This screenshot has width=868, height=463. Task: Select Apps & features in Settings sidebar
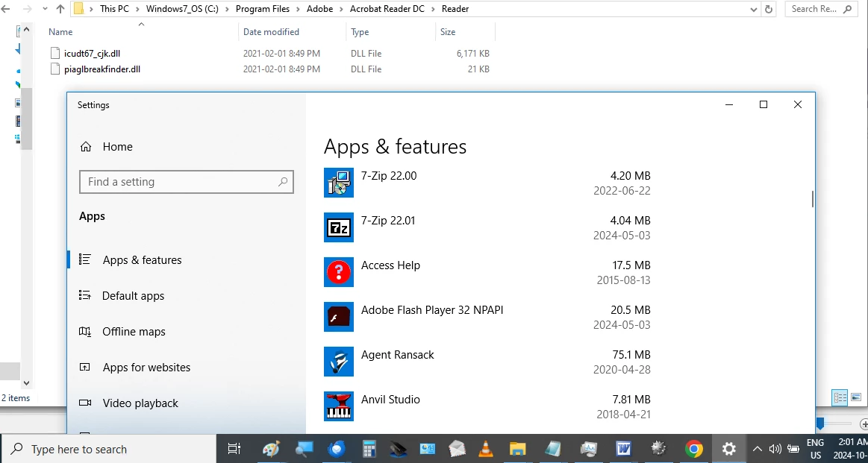187,259
